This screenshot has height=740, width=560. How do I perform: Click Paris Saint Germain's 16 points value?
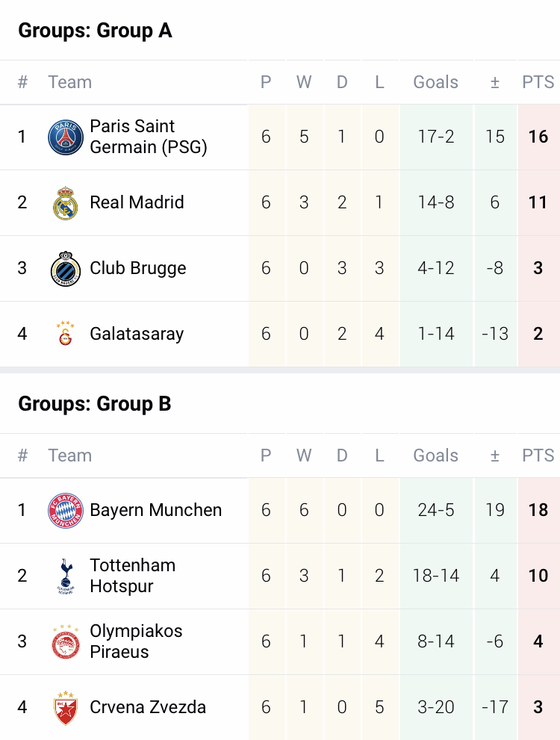[x=538, y=137]
